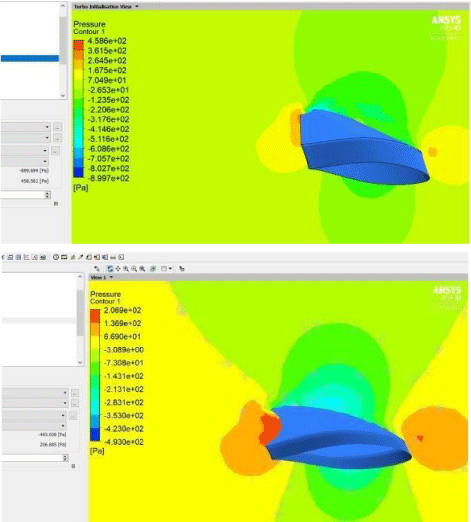Image resolution: width=471 pixels, height=522 pixels.
Task: Click the clock/timestep selector icon
Action: 56,257
